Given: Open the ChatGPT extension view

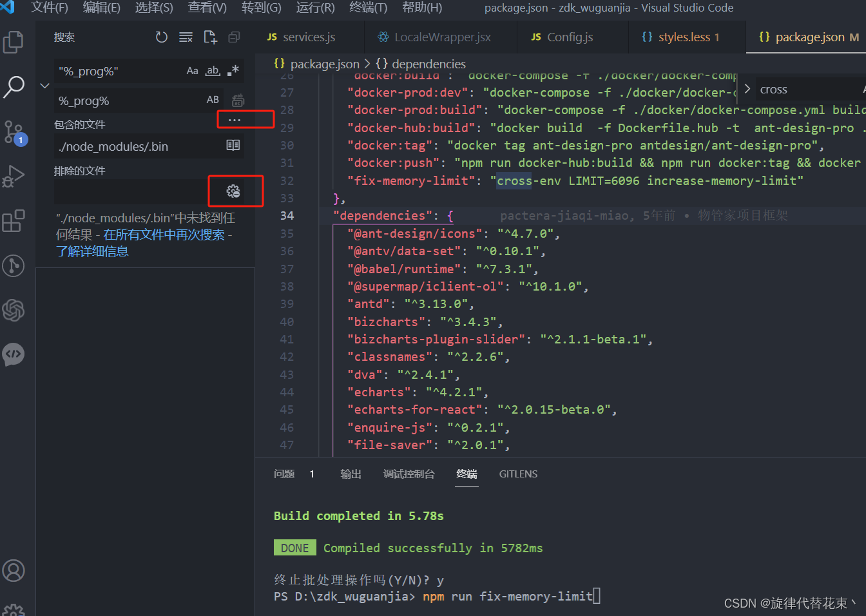Looking at the screenshot, I should 14,310.
